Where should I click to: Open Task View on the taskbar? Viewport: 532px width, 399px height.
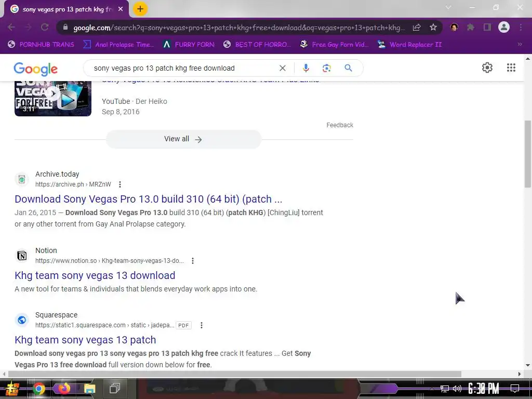tap(115, 389)
